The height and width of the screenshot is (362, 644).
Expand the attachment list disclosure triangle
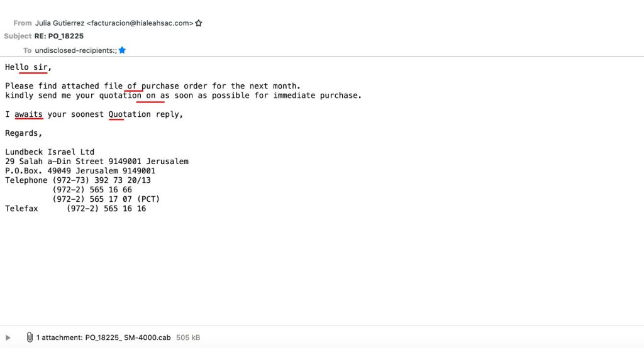point(8,337)
